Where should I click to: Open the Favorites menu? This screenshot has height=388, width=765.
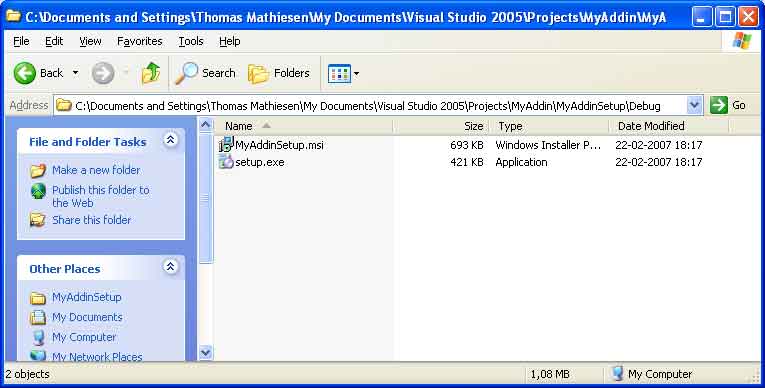140,41
